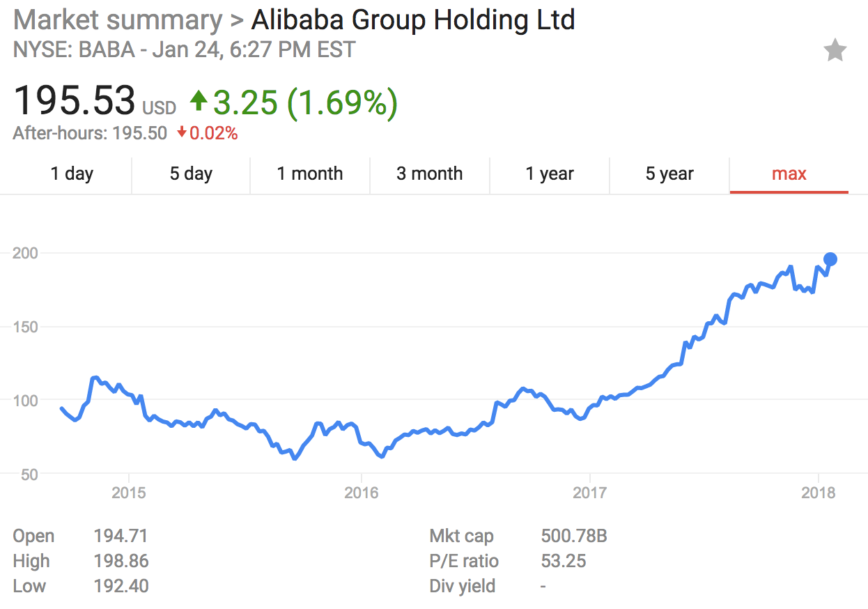Click the 2017 axis marker

pos(590,493)
